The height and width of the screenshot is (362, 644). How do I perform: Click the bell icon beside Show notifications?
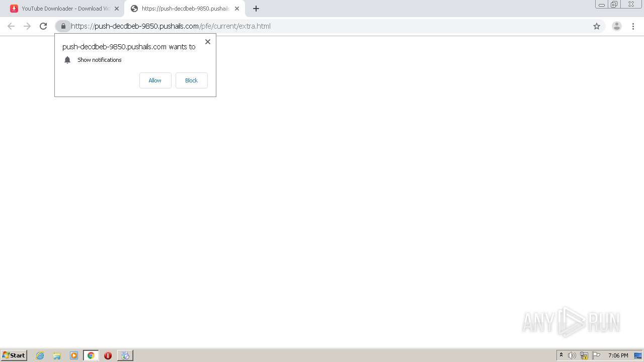[67, 60]
